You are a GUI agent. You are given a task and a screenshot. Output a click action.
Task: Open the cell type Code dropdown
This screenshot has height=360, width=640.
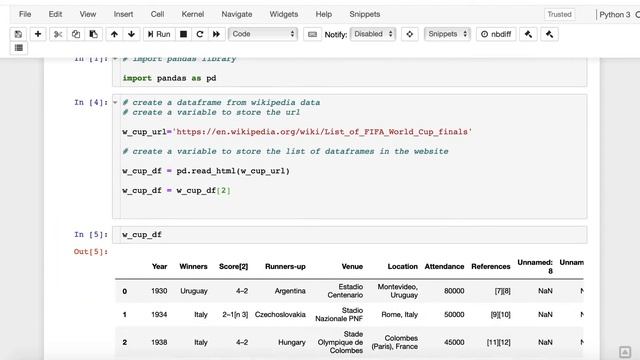coord(263,34)
